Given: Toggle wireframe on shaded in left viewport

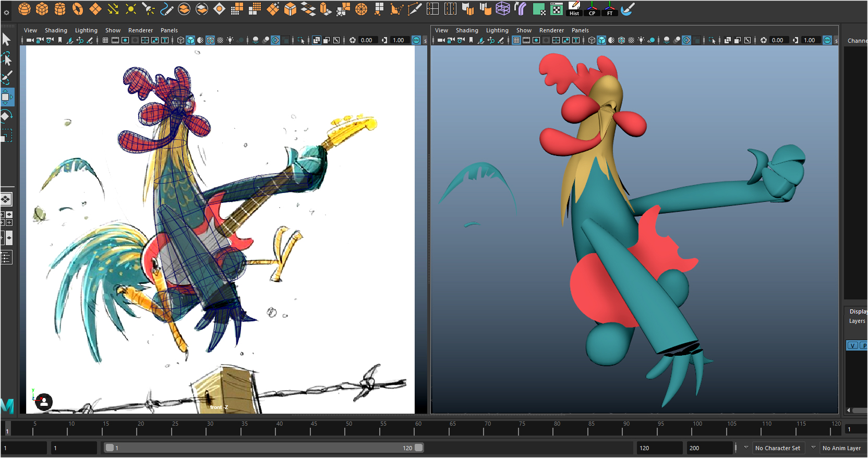Looking at the screenshot, I should tap(210, 40).
